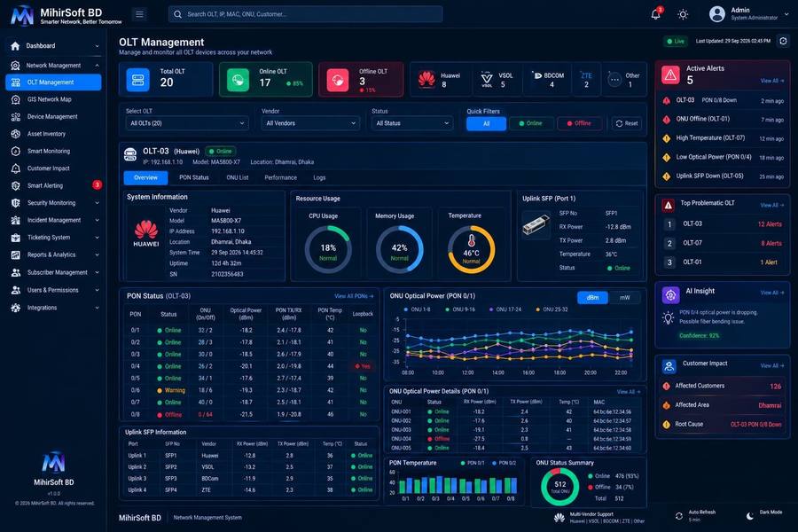Expand the Incident Management chevron
The width and height of the screenshot is (798, 532).
pyautogui.click(x=98, y=220)
